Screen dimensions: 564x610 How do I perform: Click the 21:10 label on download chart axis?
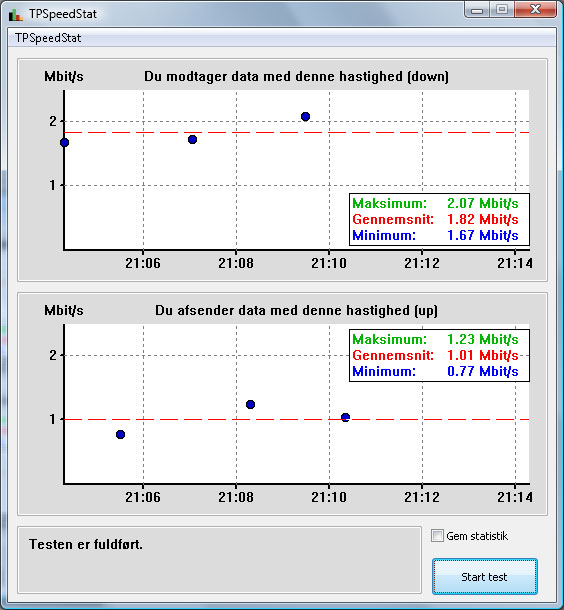coord(329,263)
